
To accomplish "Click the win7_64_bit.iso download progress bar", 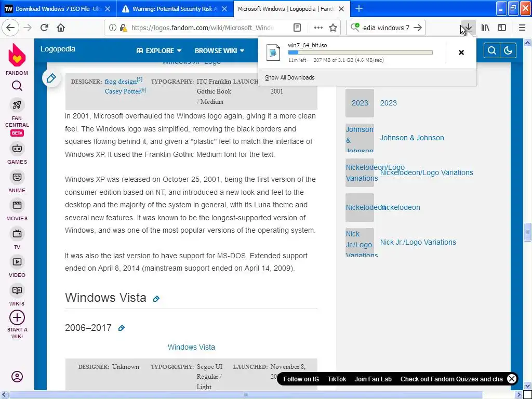I will [x=361, y=52].
